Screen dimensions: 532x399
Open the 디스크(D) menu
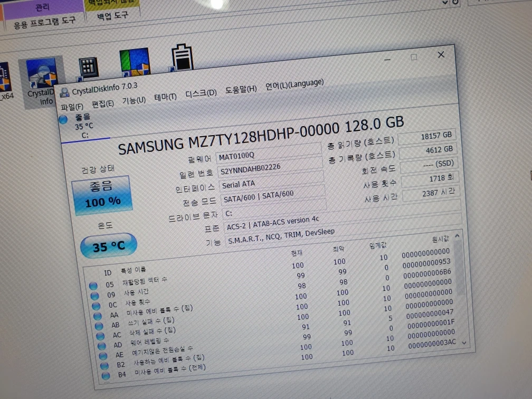pos(201,93)
